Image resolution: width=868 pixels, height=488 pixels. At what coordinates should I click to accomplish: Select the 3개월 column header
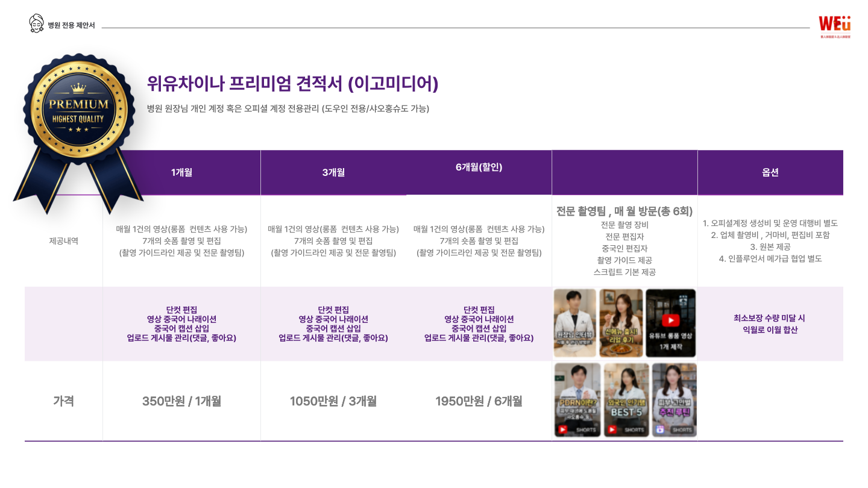(x=333, y=172)
